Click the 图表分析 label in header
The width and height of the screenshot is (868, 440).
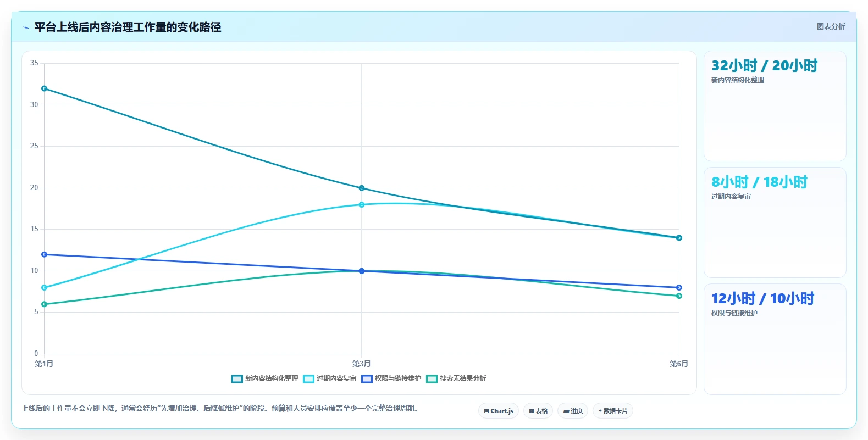[831, 26]
